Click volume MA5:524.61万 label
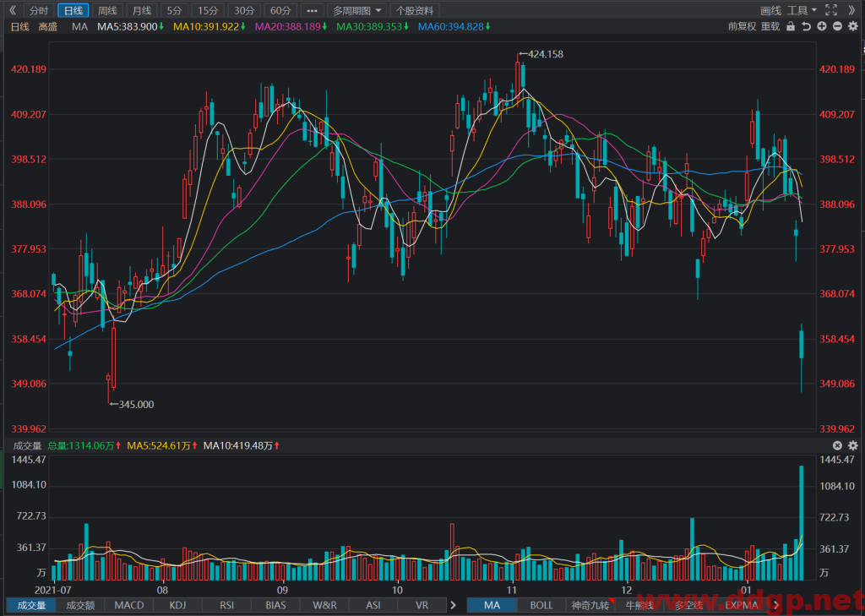Viewport: 865px width, 616px height. coord(162,445)
